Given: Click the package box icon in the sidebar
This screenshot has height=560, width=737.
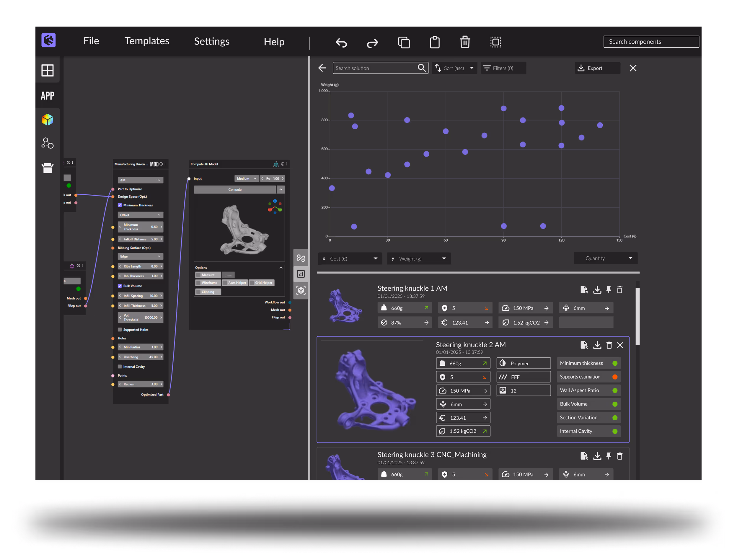Looking at the screenshot, I should click(48, 168).
